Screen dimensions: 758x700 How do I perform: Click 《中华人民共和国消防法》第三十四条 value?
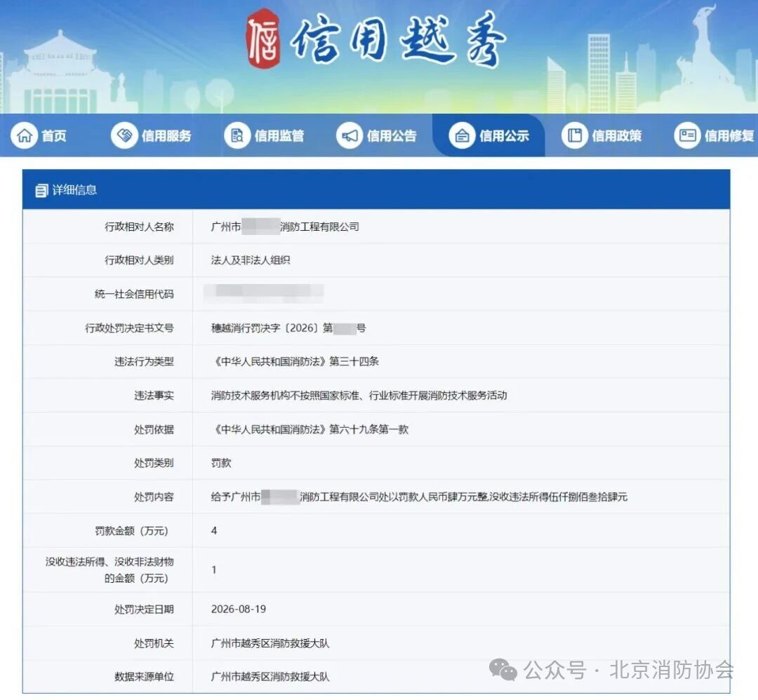pyautogui.click(x=295, y=361)
